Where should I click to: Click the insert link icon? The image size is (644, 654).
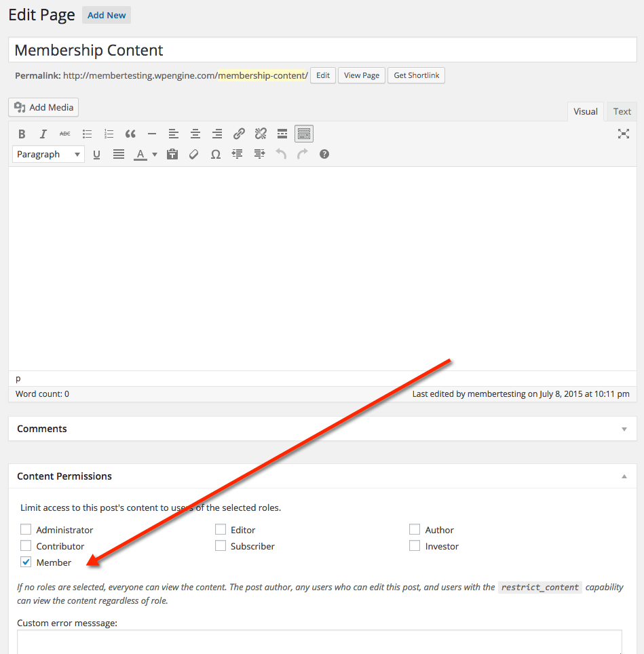point(239,134)
